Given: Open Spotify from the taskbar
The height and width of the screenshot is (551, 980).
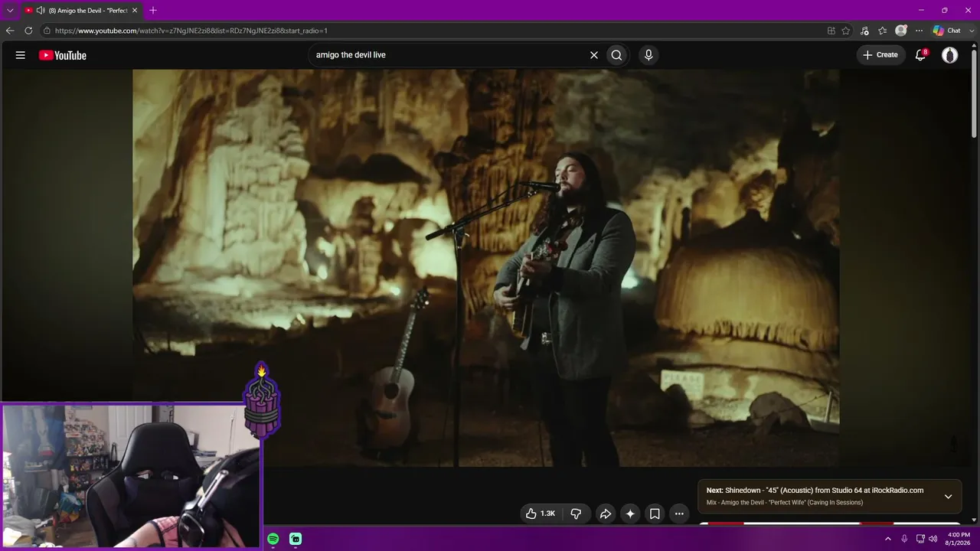Looking at the screenshot, I should (273, 540).
